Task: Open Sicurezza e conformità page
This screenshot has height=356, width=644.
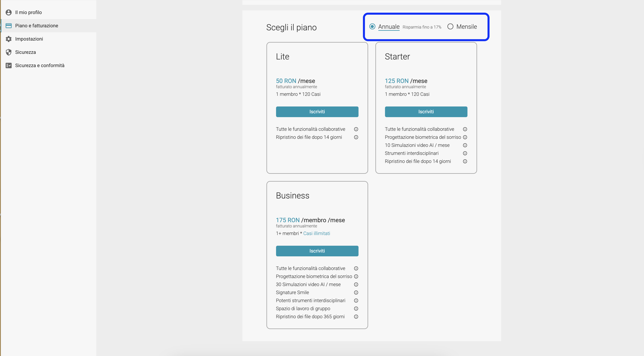Action: 40,65
